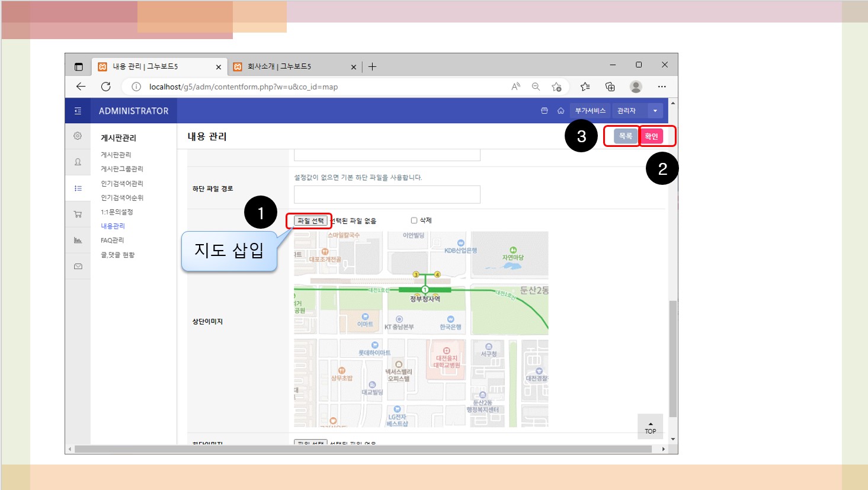Open the site information icon in the address bar
Image resolution: width=868 pixels, height=490 pixels.
[x=136, y=87]
